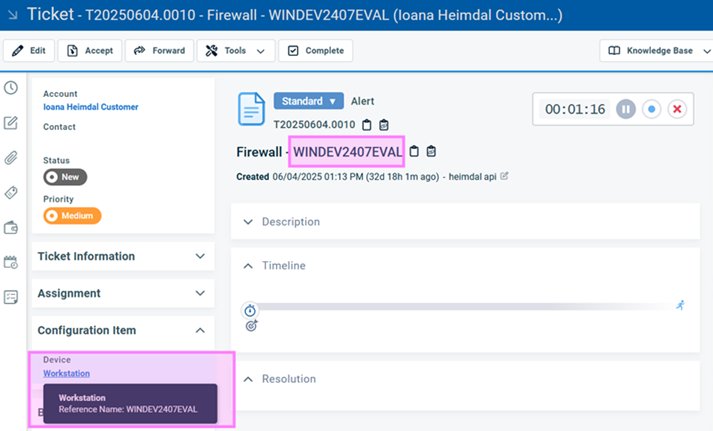The width and height of the screenshot is (713, 431).
Task: Pause the ticket timer
Action: [626, 109]
